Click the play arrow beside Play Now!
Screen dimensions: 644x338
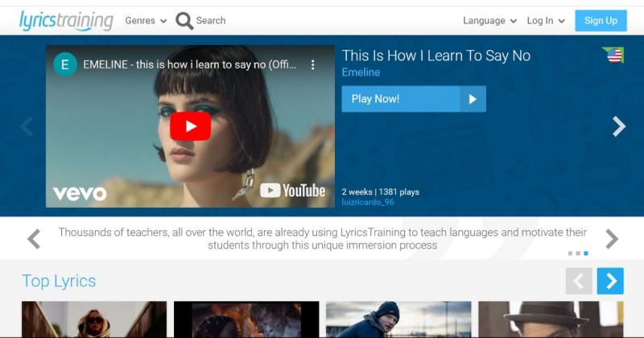(473, 99)
